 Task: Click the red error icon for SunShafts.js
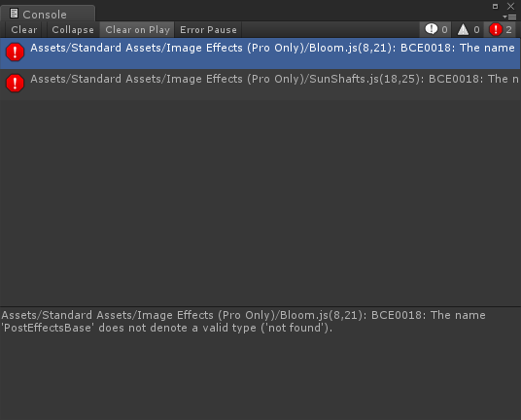15,83
